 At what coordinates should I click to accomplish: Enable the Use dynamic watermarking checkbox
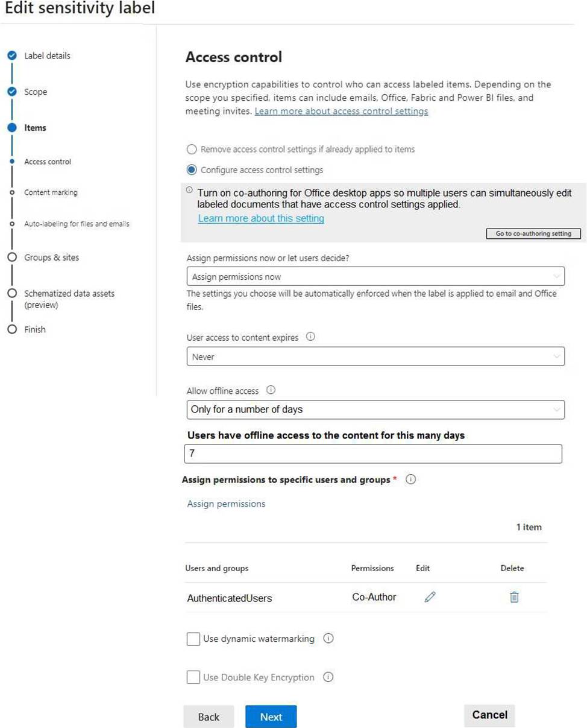(x=193, y=639)
